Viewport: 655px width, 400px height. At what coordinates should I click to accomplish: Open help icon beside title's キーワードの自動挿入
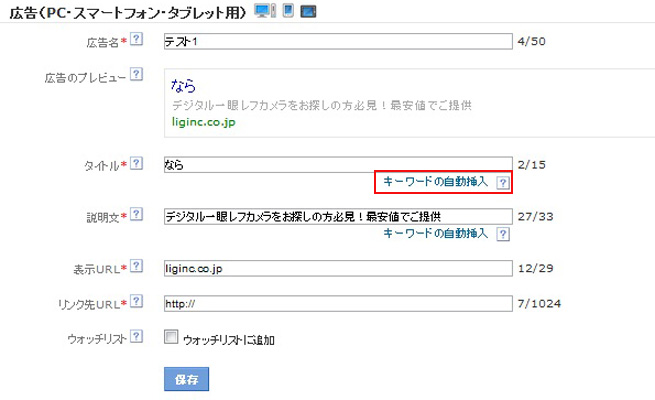(503, 182)
